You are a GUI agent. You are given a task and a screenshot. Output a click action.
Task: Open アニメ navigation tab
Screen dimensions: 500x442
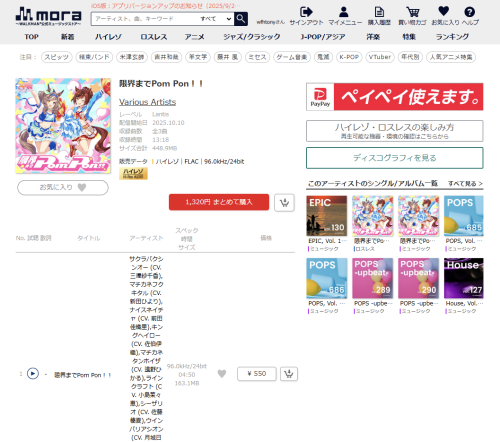pyautogui.click(x=195, y=37)
